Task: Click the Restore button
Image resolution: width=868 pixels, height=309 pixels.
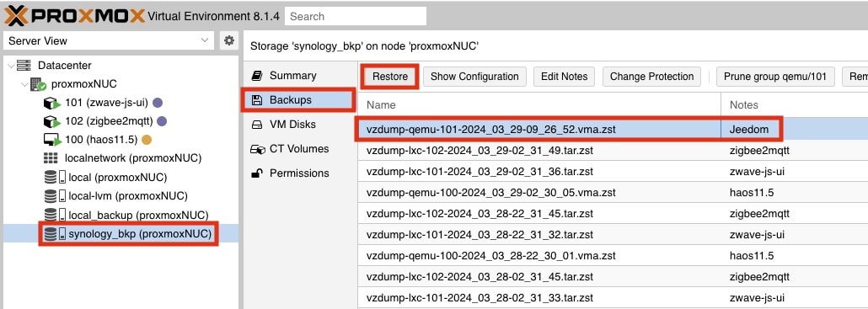Action: click(x=389, y=77)
